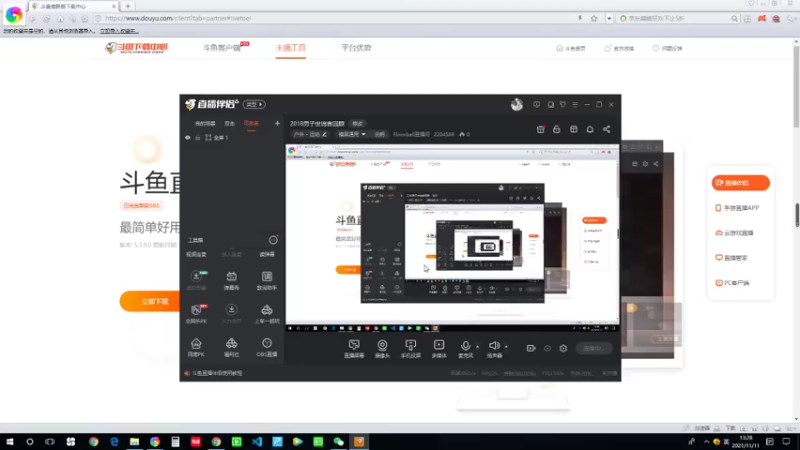Click the 说明 button
The image size is (800, 450).
(x=380, y=134)
